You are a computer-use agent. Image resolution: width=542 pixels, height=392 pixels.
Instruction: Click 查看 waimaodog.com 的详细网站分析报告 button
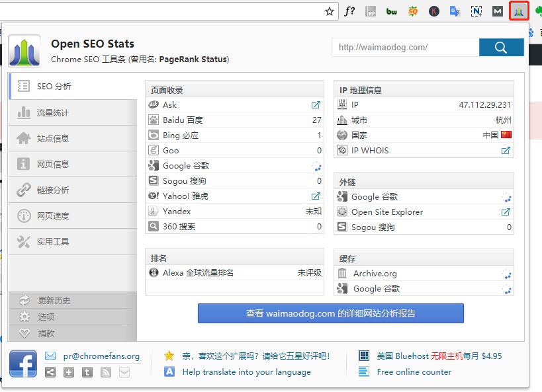click(x=331, y=313)
